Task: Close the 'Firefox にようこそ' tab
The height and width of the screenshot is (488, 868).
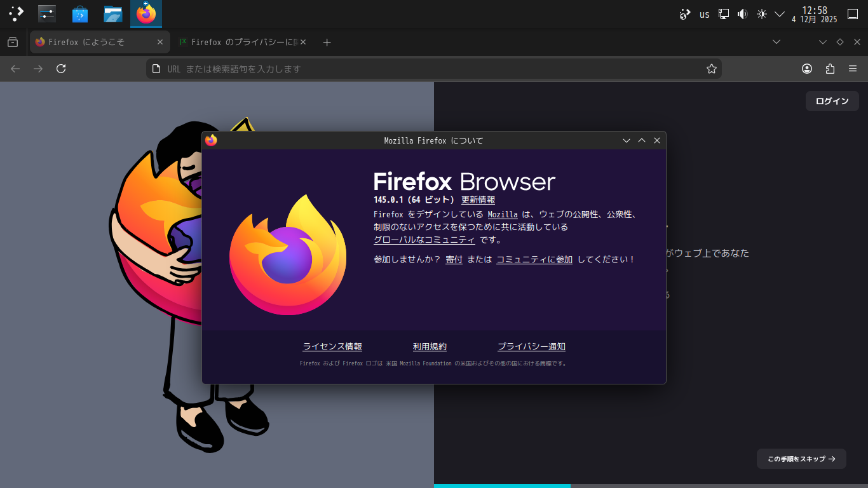Action: tap(160, 42)
